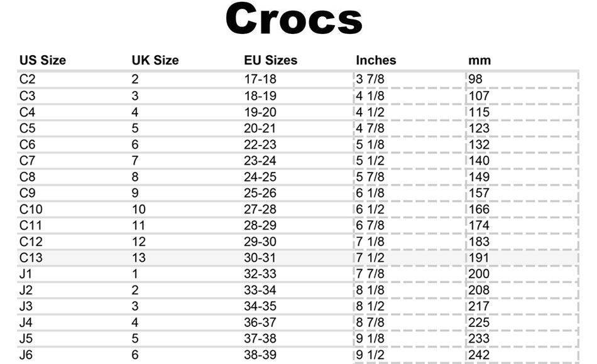Select the 3 7/8 inches cell

(x=370, y=79)
